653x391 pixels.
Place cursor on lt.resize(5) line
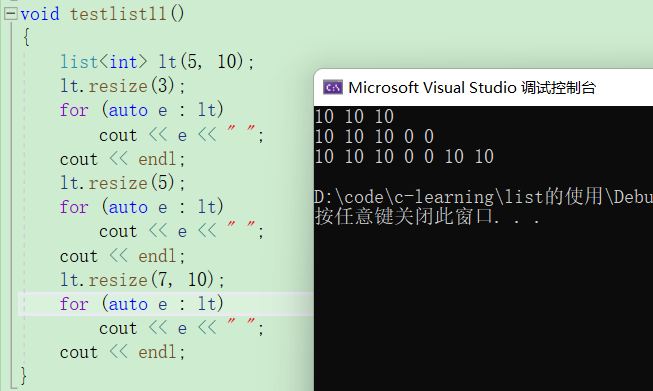(122, 183)
